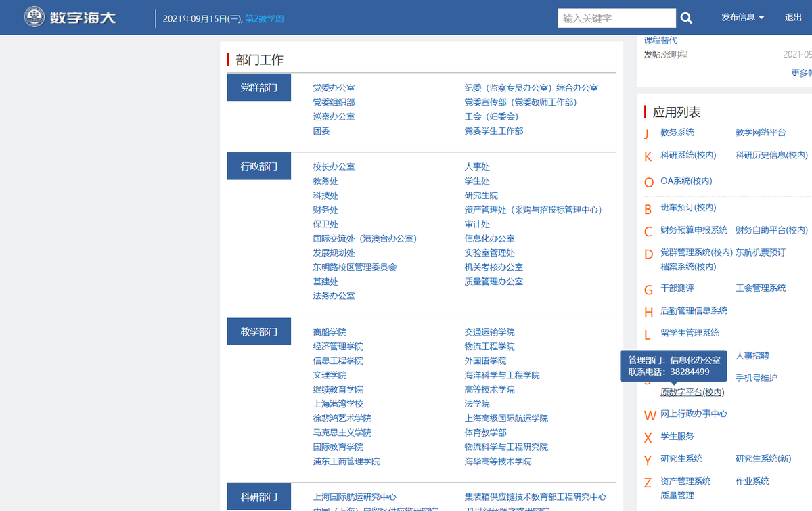Viewport: 812px width, 511px height.
Task: Click the 数字海大 logo
Action: coord(70,18)
